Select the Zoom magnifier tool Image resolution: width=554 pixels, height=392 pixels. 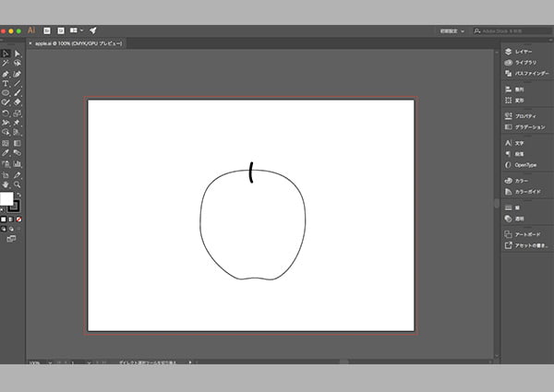point(18,184)
